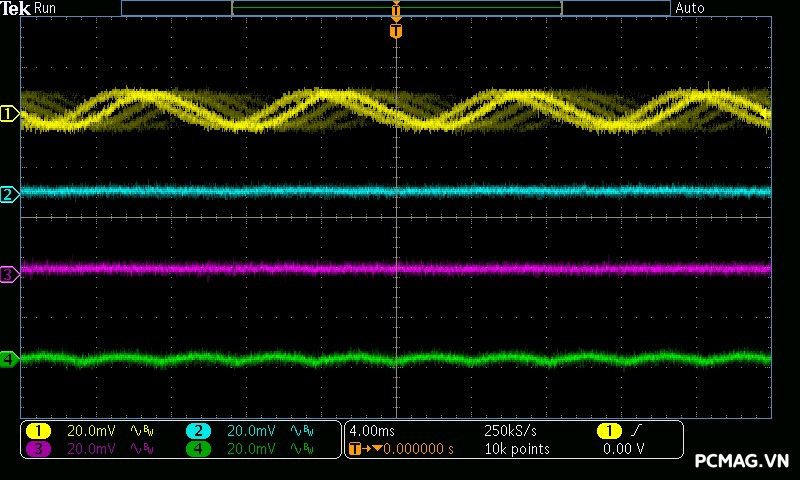Click channel 2 bandwidth limit coupling icon
Image resolution: width=800 pixels, height=480 pixels.
301,431
